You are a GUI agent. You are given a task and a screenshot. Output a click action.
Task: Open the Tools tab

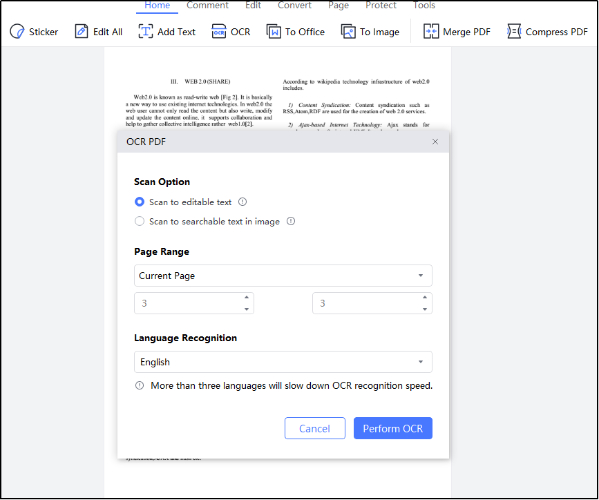coord(424,5)
